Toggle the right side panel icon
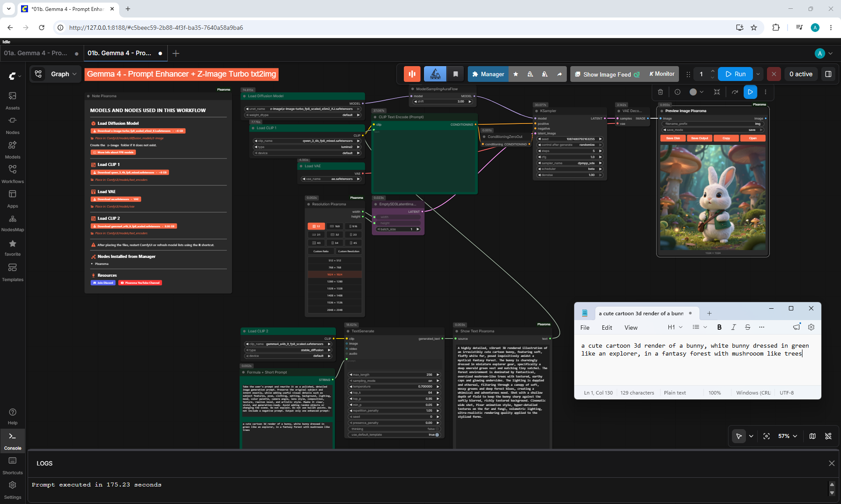841x504 pixels. point(828,74)
